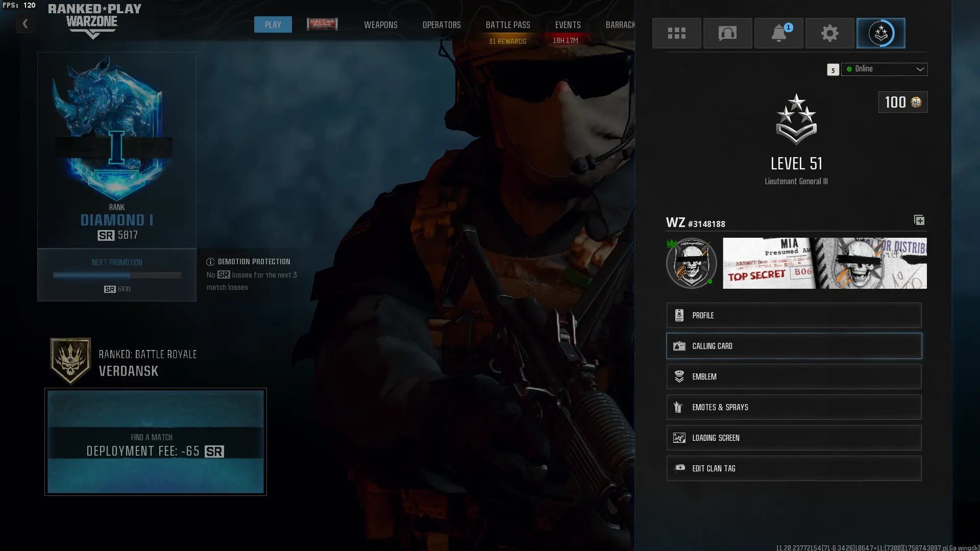980x551 pixels.
Task: Open the Events tab
Action: coord(568,24)
